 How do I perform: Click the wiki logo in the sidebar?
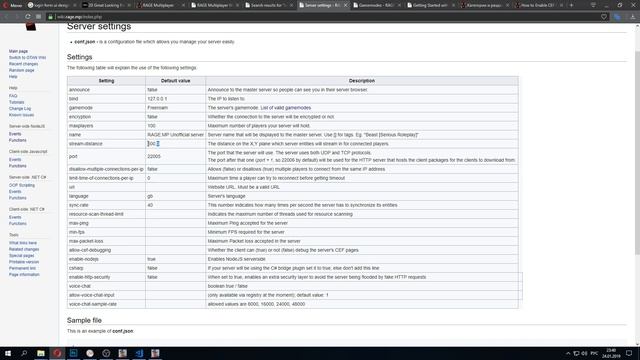31,27
